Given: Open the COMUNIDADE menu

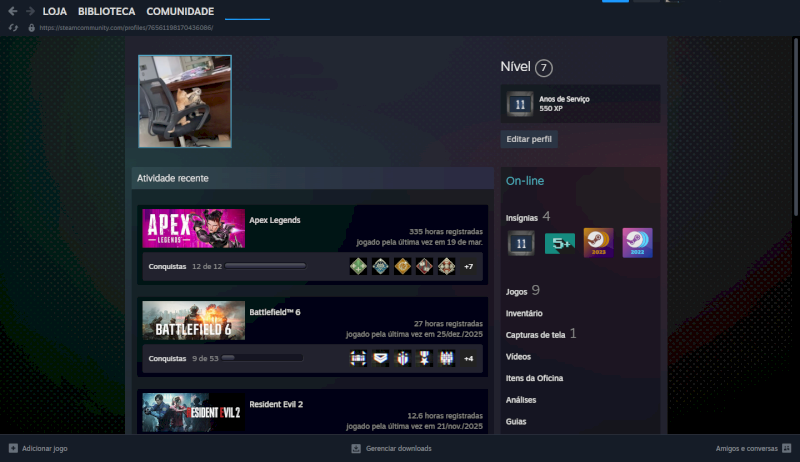Looking at the screenshot, I should coord(180,11).
